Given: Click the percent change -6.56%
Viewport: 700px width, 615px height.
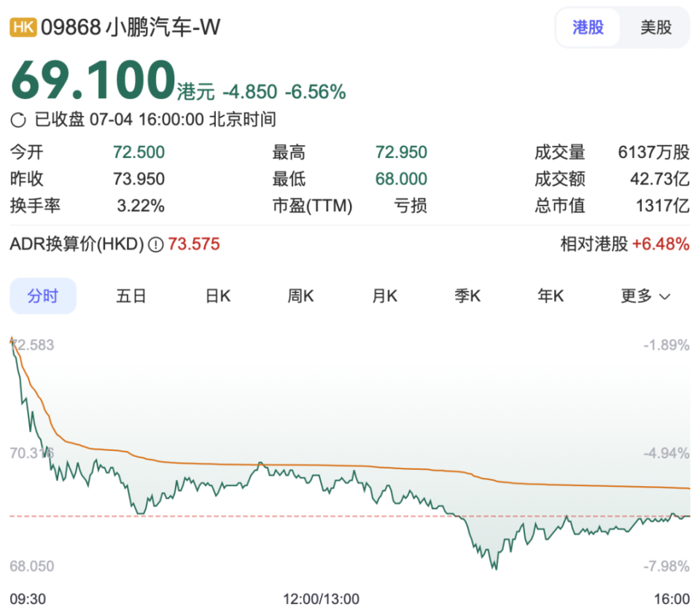Looking at the screenshot, I should point(315,93).
